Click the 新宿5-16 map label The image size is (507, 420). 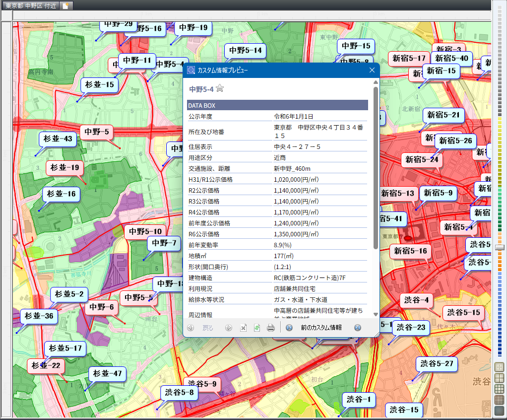tap(410, 251)
